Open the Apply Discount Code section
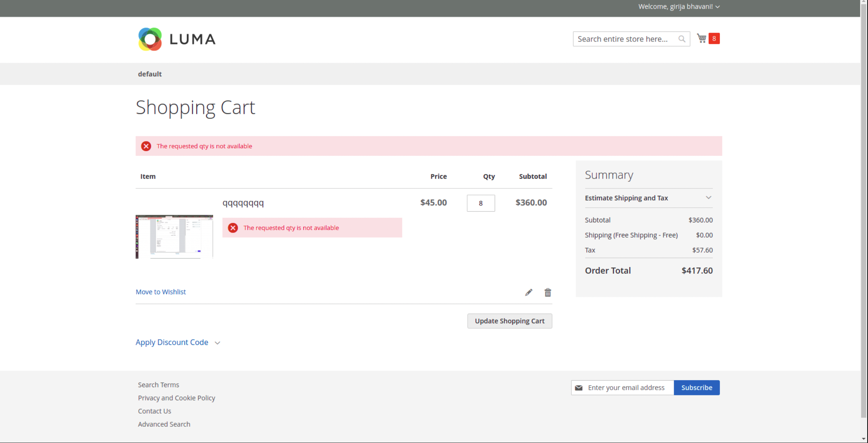The image size is (868, 443). pyautogui.click(x=172, y=342)
